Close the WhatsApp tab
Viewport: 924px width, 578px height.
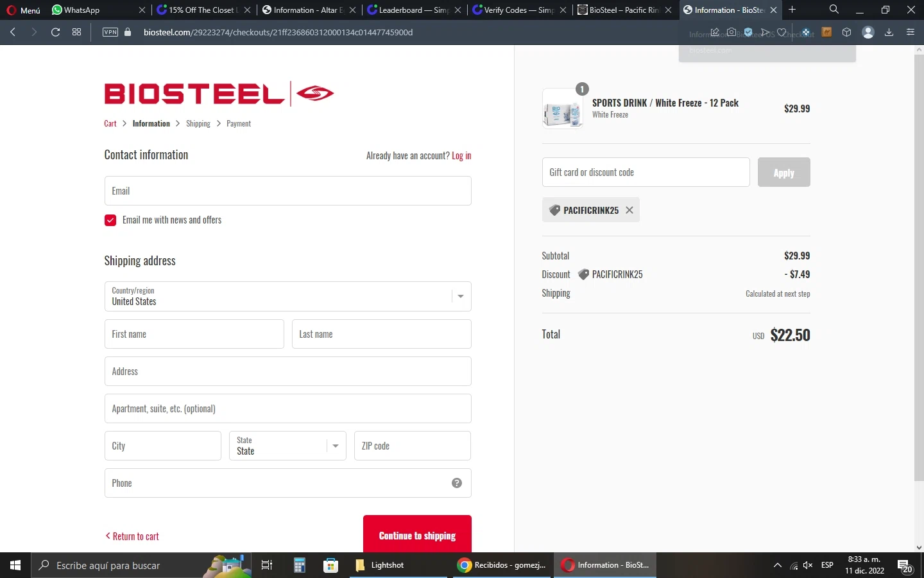pyautogui.click(x=142, y=10)
